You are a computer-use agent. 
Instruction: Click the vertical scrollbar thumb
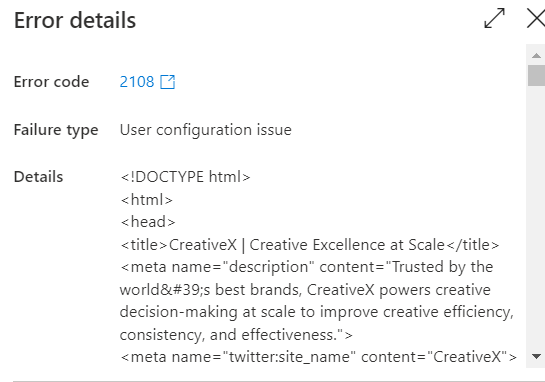536,75
